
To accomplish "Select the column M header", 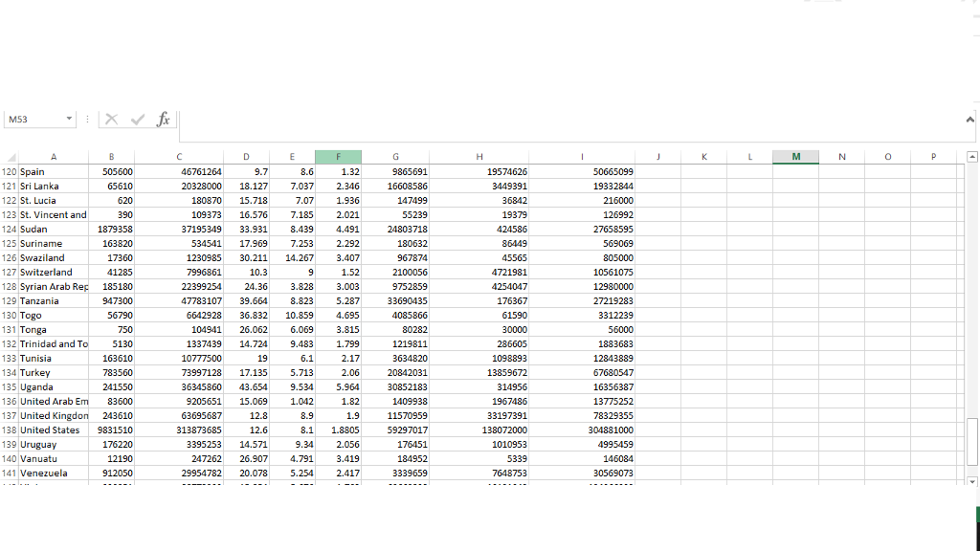I will point(795,157).
